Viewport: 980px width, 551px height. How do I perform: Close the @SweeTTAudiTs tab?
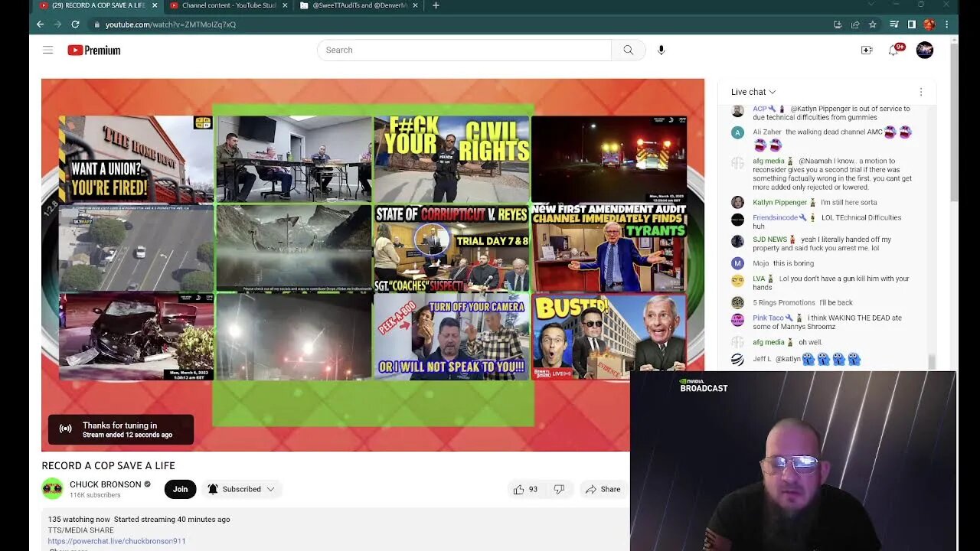415,5
